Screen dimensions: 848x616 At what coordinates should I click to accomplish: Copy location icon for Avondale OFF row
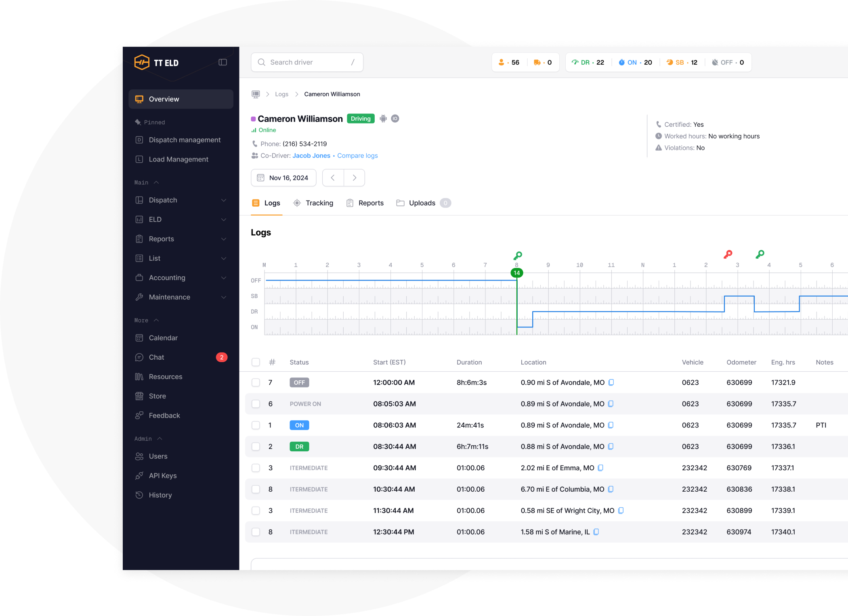pos(611,382)
